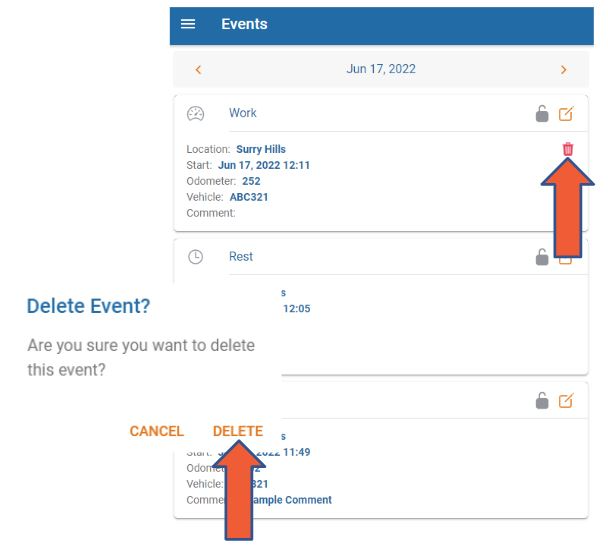Advance to next day with right chevron
Viewport: 608px width, 553px height.
(x=563, y=70)
